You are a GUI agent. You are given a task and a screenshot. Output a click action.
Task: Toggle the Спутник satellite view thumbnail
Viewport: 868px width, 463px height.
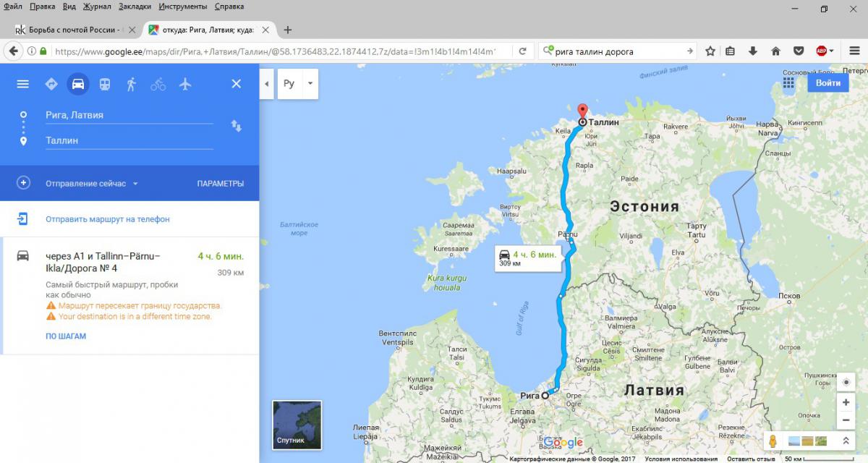297,424
